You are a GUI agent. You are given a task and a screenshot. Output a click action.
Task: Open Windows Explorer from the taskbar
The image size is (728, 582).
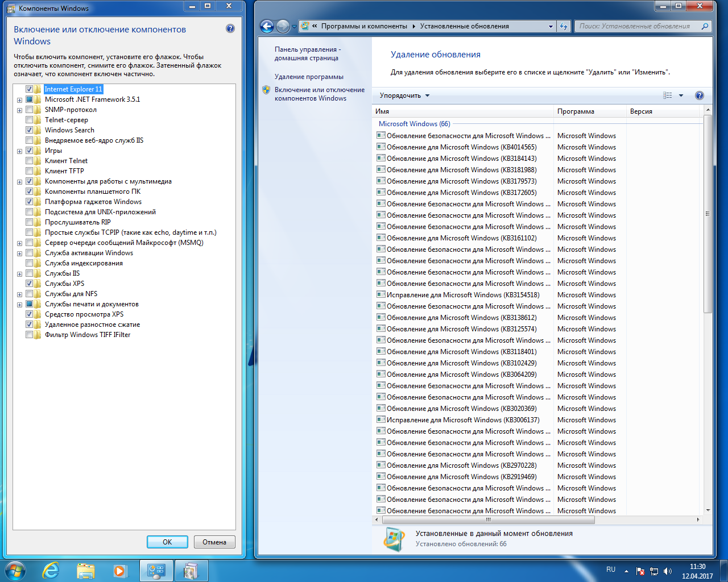click(x=85, y=571)
